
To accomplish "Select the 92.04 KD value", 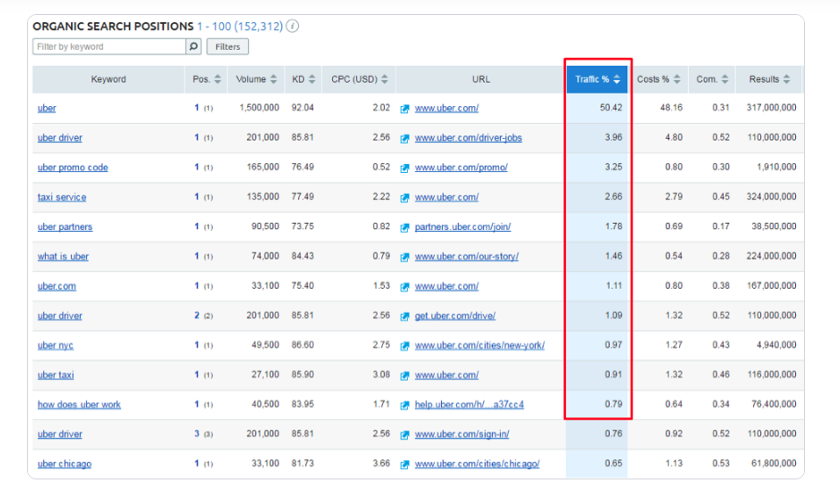I will point(302,108).
